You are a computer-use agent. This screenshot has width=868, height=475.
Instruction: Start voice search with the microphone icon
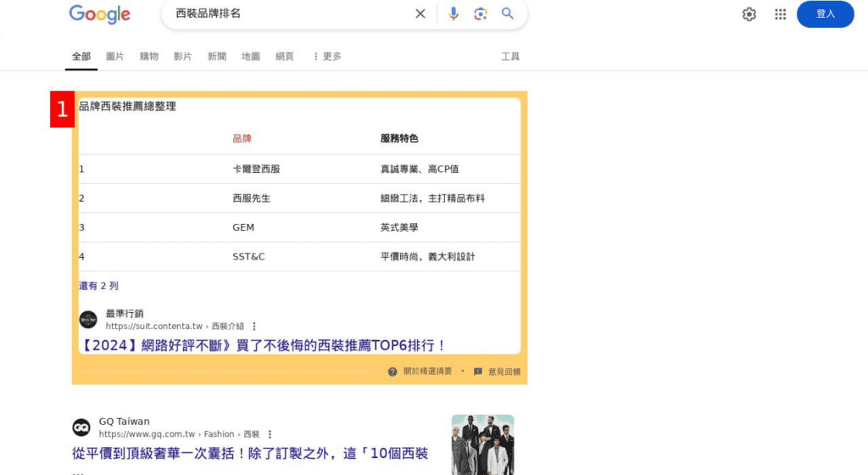tap(453, 14)
